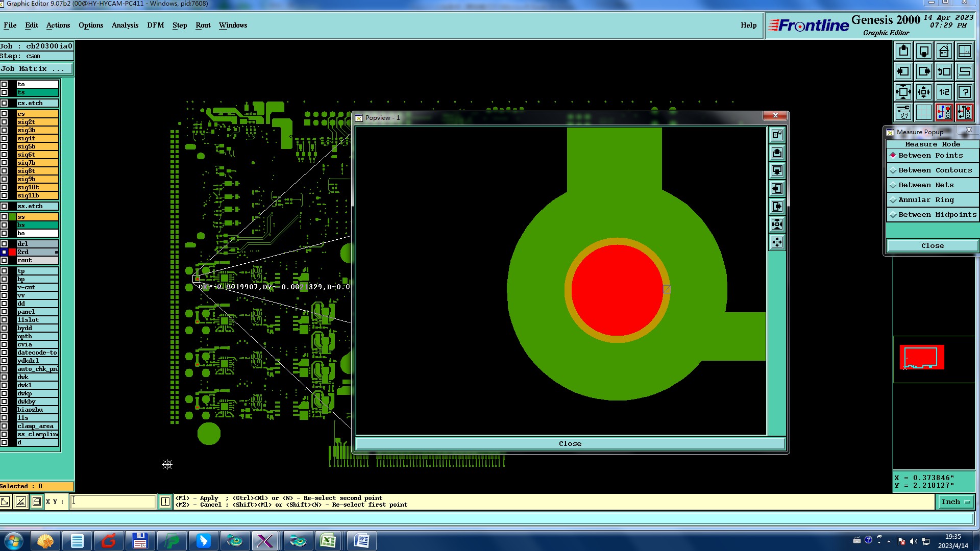Toggle the grid display icon
This screenshot has height=551, width=980.
click(x=924, y=112)
